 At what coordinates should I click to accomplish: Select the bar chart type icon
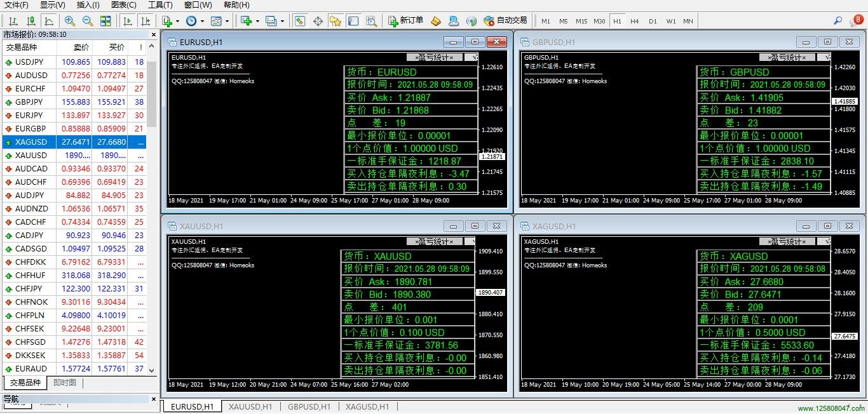(13, 21)
